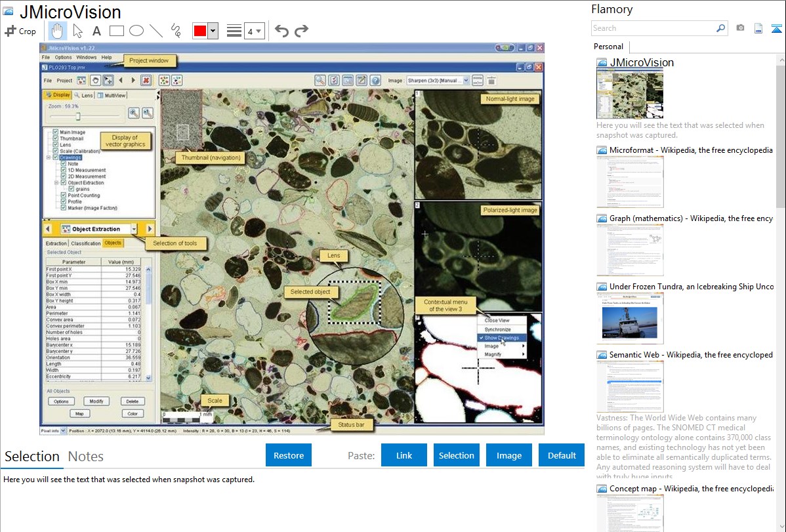
Task: Click the zoom-in icon beside Zoom slider
Action: click(x=134, y=113)
